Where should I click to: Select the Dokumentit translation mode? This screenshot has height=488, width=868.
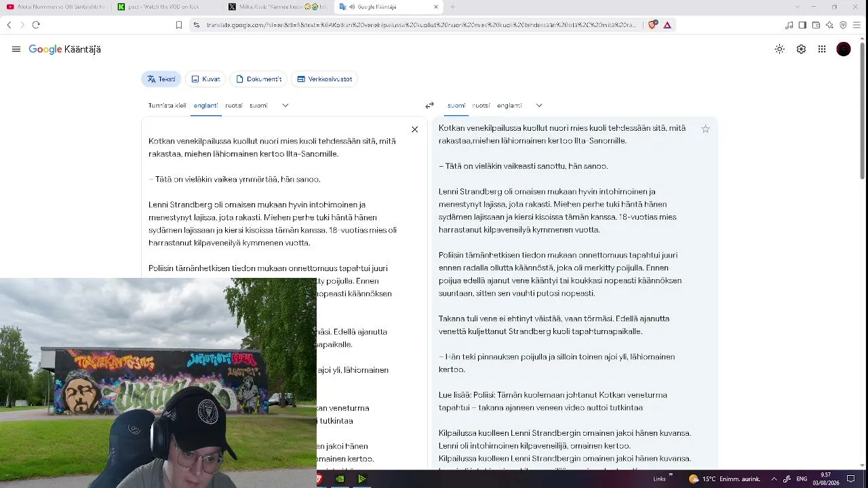click(x=258, y=79)
